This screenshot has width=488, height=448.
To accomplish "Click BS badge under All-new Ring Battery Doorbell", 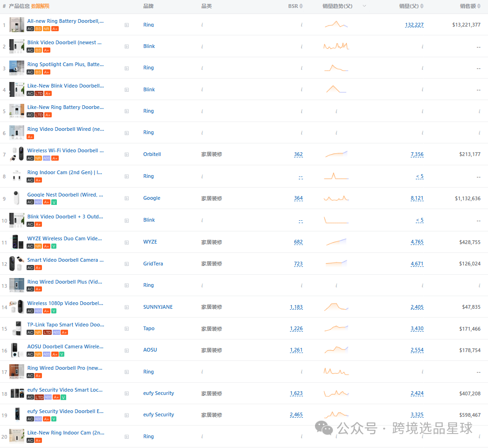I will pos(38,29).
